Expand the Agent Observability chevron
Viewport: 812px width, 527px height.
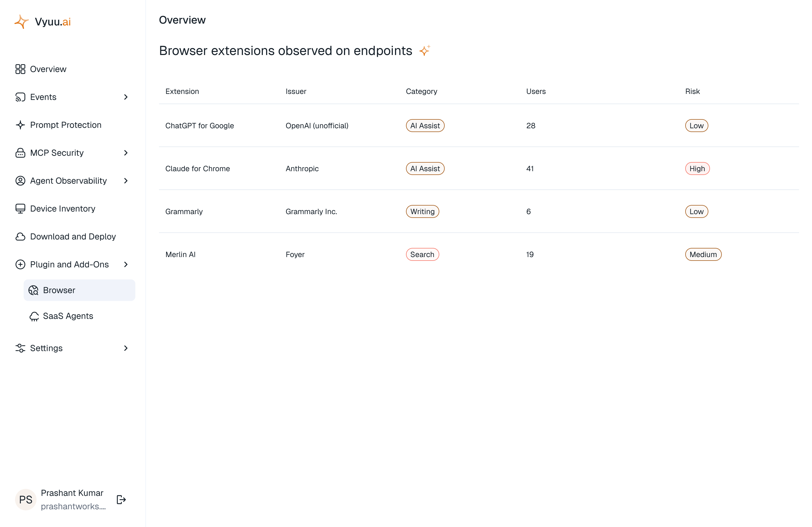click(x=126, y=181)
